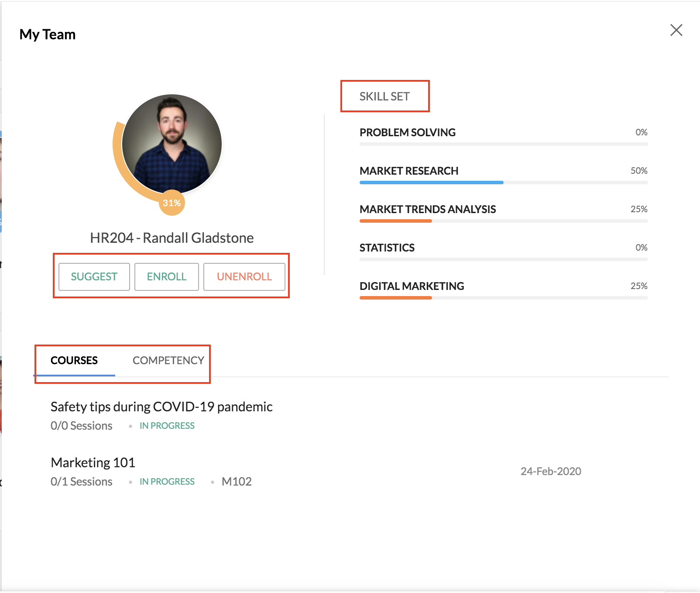Click Marketing 101 IN PROGRESS status

tap(167, 481)
